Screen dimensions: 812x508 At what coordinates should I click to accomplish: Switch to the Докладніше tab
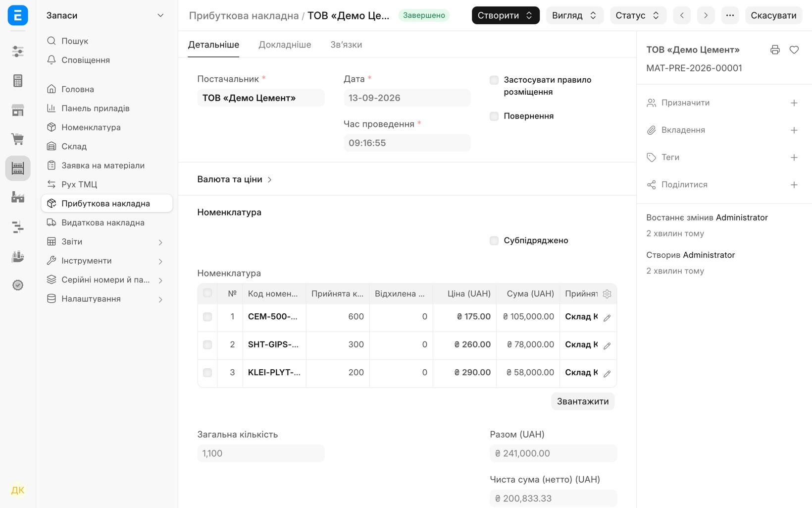coord(285,45)
